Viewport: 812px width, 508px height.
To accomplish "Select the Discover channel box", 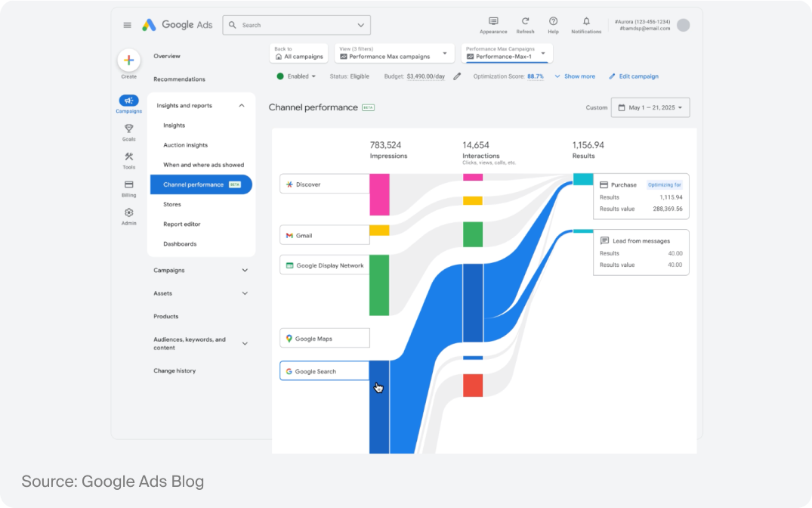I will (325, 184).
